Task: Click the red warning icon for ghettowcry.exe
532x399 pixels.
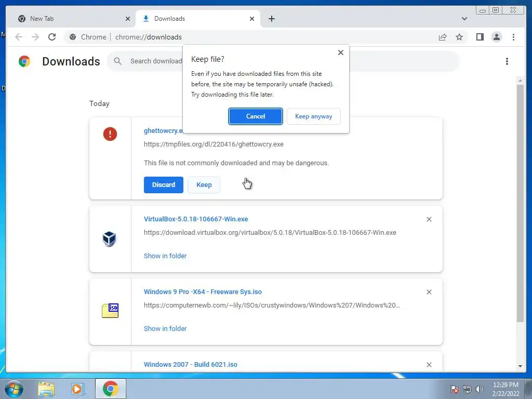Action: 110,134
